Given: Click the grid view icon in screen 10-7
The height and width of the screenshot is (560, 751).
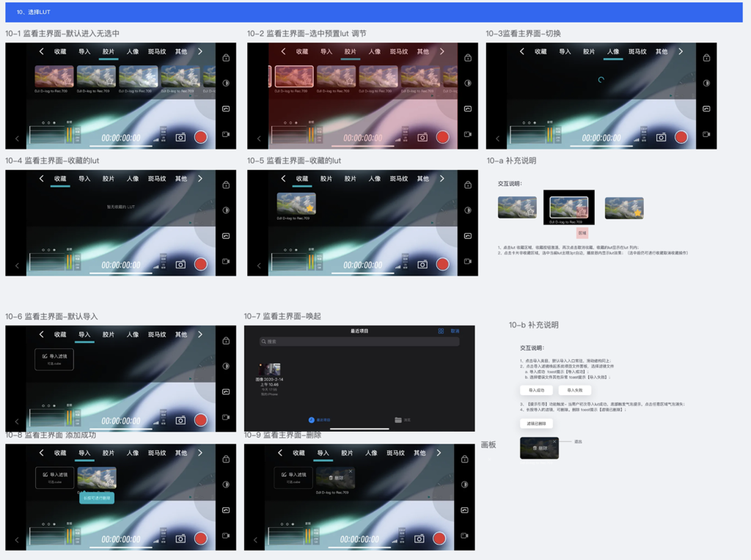Looking at the screenshot, I should [441, 331].
